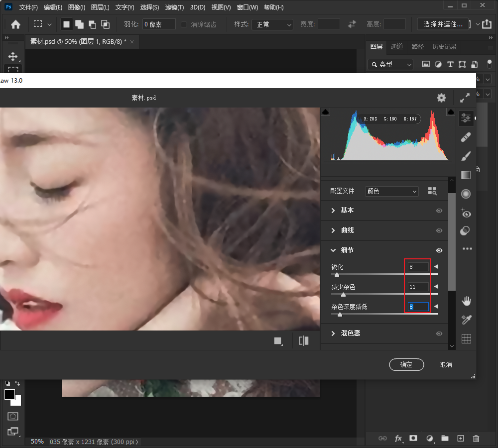
Task: Confirm with the 确定 button
Action: click(x=406, y=364)
